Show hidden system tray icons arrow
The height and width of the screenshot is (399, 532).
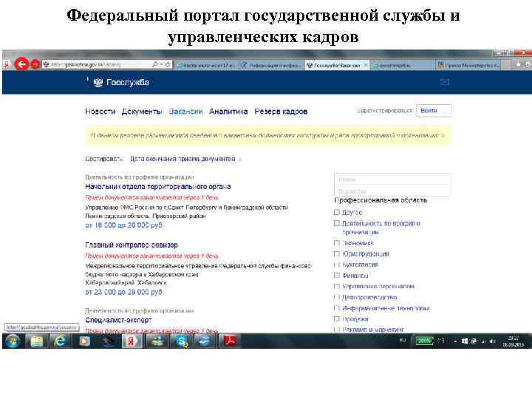click(x=455, y=341)
